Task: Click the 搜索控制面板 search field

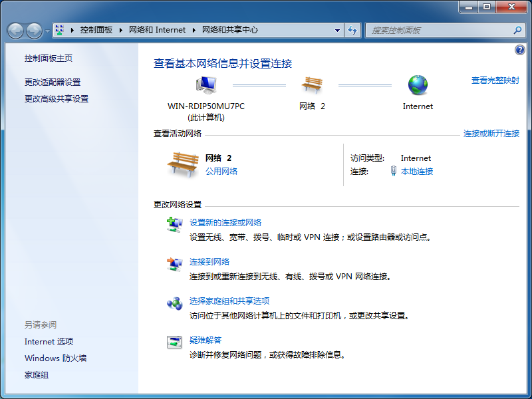Action: (x=439, y=30)
